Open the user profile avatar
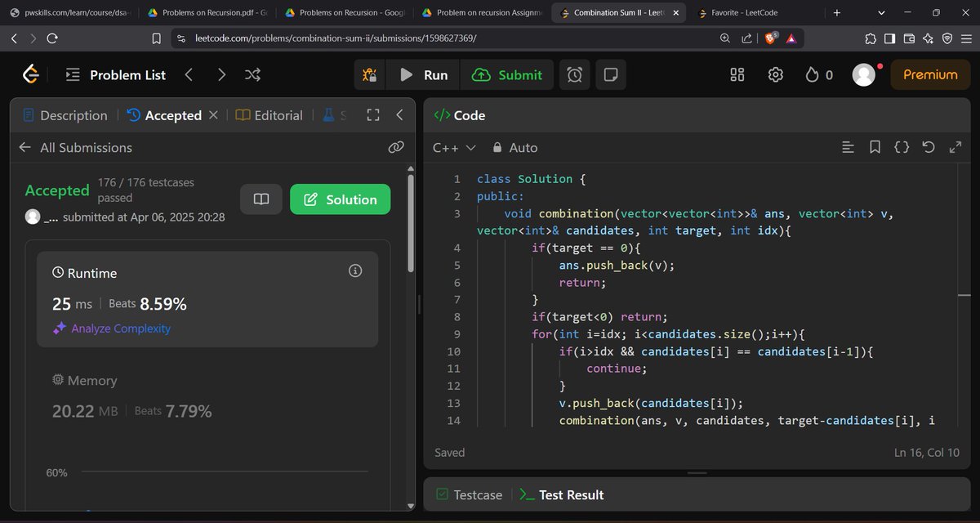Image resolution: width=980 pixels, height=523 pixels. tap(864, 74)
